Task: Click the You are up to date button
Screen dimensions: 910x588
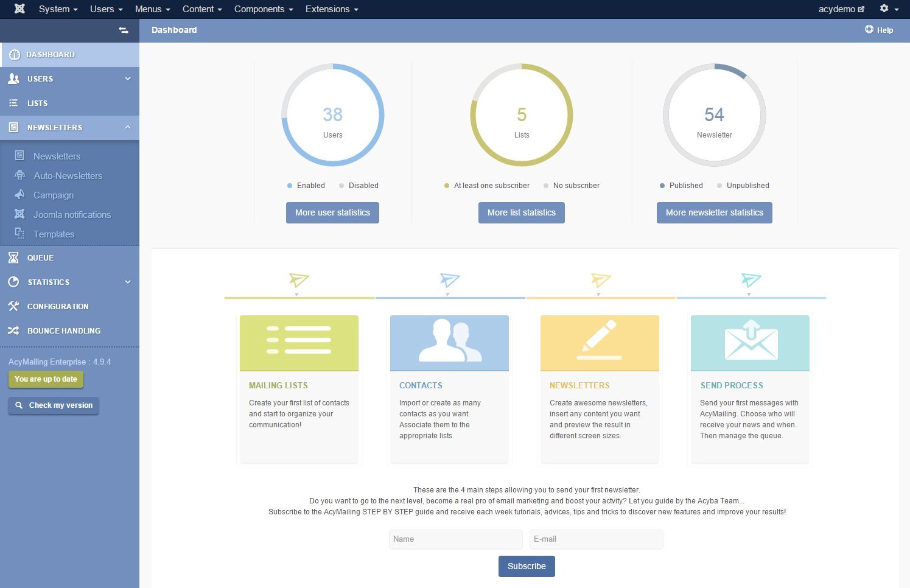Action: [x=46, y=379]
